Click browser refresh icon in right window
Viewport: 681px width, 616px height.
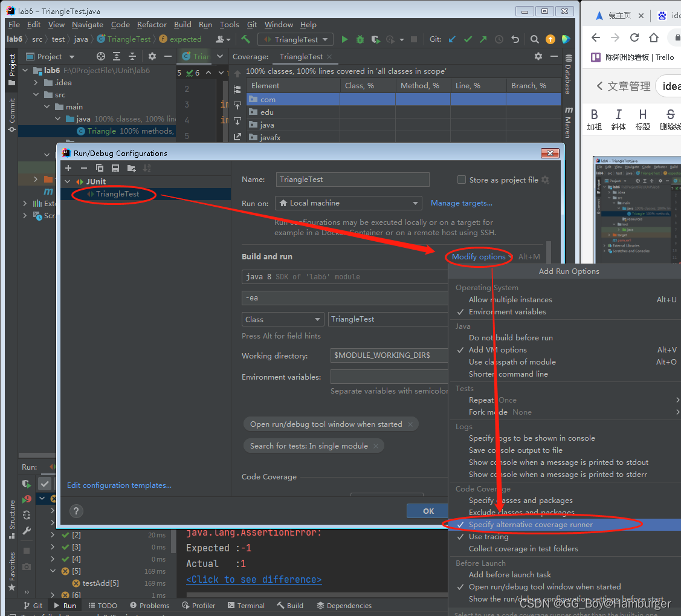[x=634, y=38]
